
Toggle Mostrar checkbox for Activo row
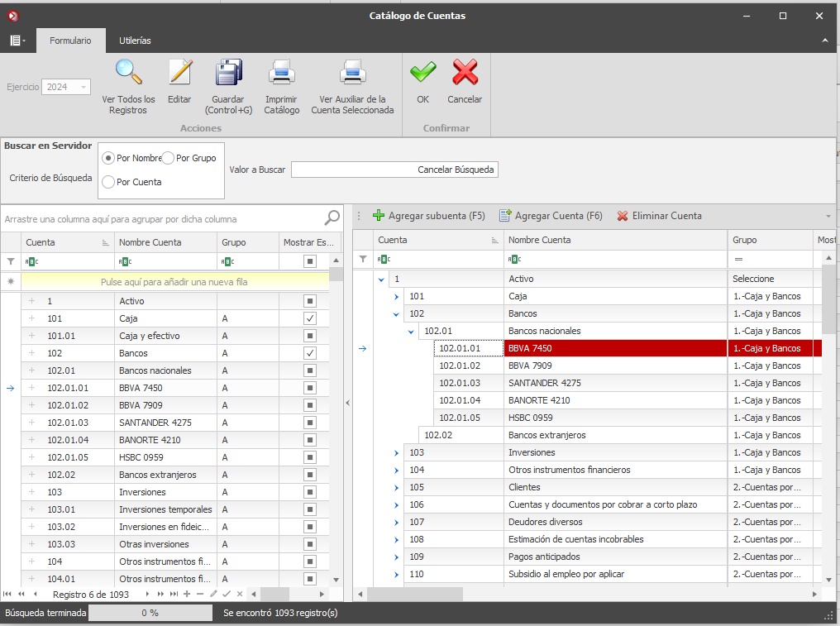tap(310, 301)
